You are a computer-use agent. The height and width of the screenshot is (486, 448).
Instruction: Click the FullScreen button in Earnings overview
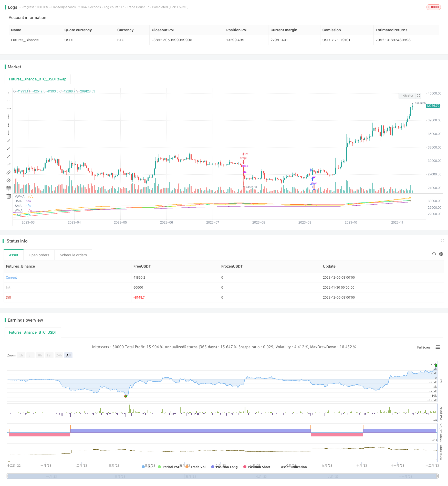point(425,347)
